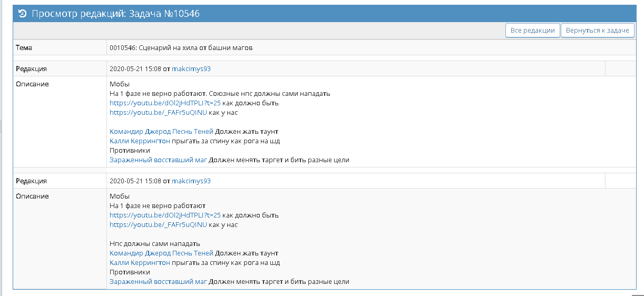644x296 pixels.
Task: Open the dOl2jHdTPLI YouTube link in lower revision
Action: pyautogui.click(x=165, y=215)
